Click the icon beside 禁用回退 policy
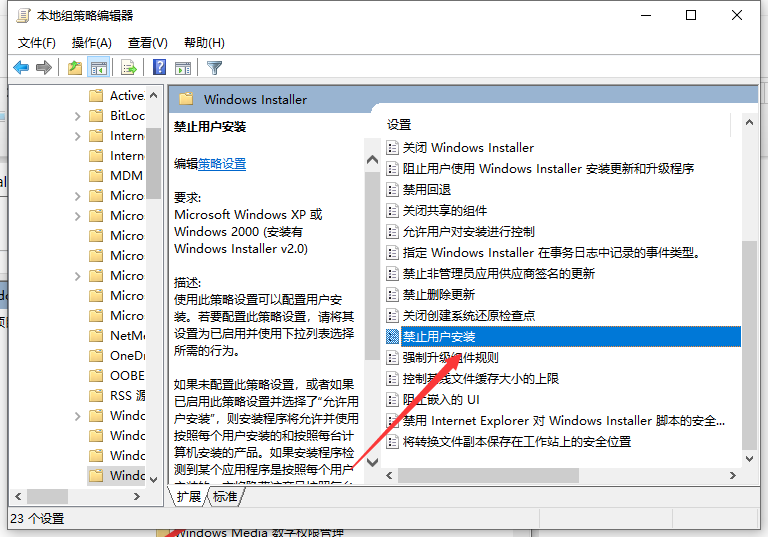 (x=393, y=190)
